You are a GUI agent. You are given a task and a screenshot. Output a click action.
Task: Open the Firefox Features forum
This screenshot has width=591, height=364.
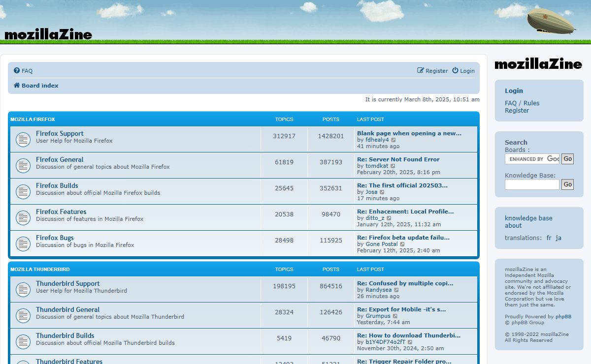coord(61,212)
